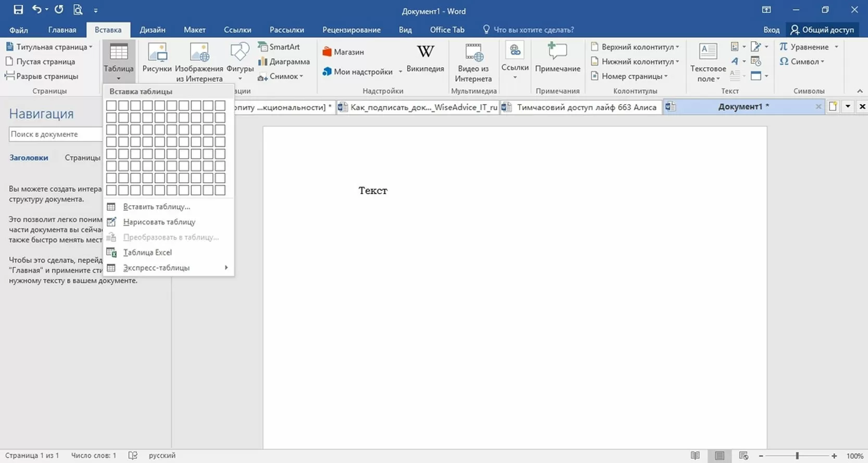Viewport: 868px width, 463px height.
Task: Switch to Web Layout view in status bar
Action: pos(744,456)
